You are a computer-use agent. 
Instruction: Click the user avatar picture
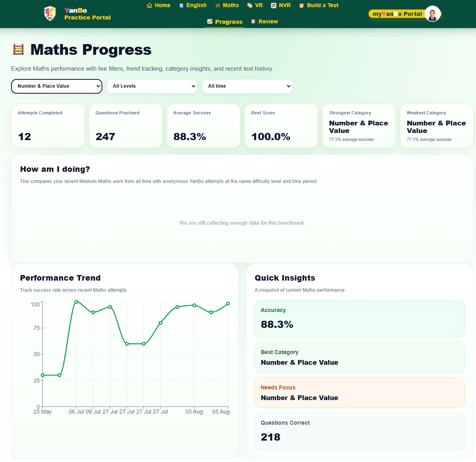tap(432, 14)
